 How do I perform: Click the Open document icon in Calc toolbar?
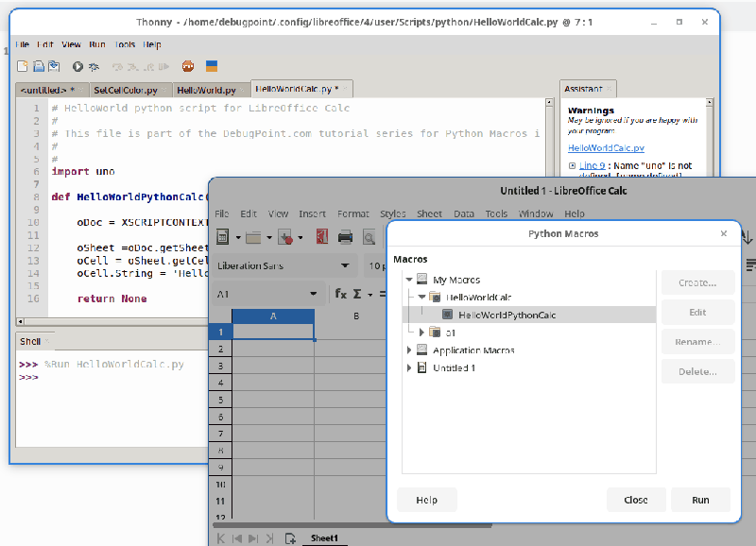tap(253, 237)
